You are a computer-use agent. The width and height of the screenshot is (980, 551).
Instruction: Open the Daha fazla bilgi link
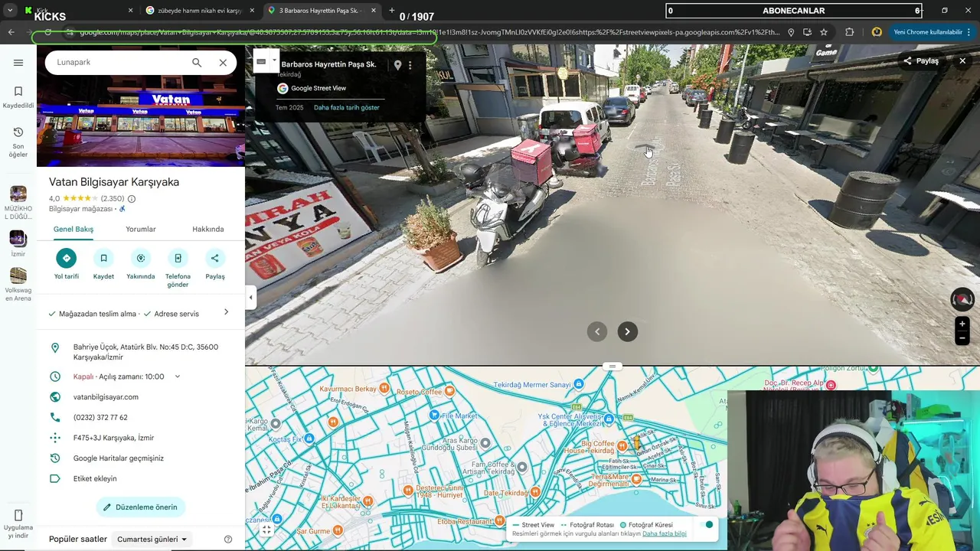coord(665,533)
